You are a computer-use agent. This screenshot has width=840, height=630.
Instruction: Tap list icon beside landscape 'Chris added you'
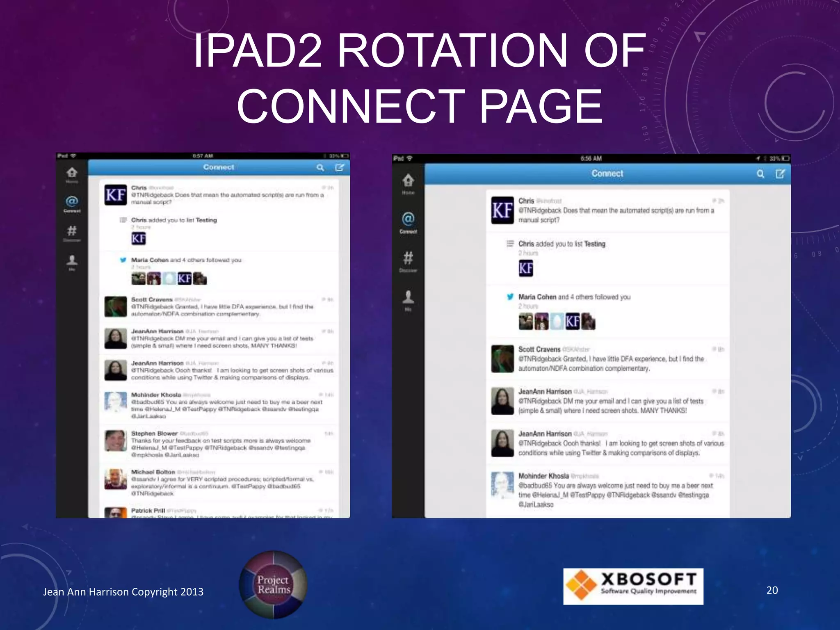[x=510, y=244]
